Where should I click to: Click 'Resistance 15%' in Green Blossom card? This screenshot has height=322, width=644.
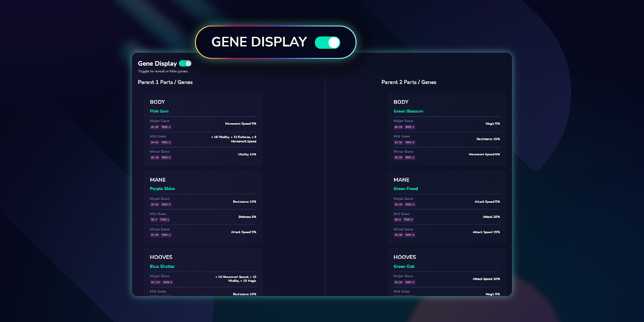(488, 139)
